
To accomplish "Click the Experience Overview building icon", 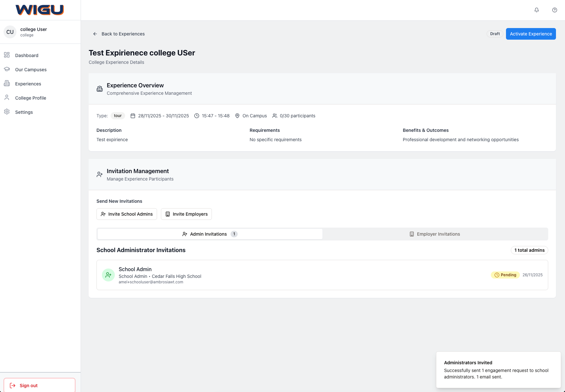I will tap(100, 89).
